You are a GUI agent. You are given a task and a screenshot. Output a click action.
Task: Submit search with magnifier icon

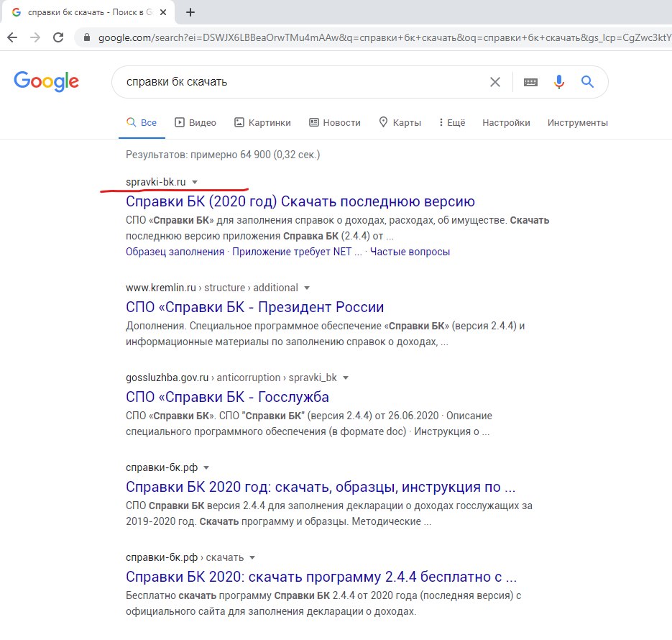(x=587, y=81)
